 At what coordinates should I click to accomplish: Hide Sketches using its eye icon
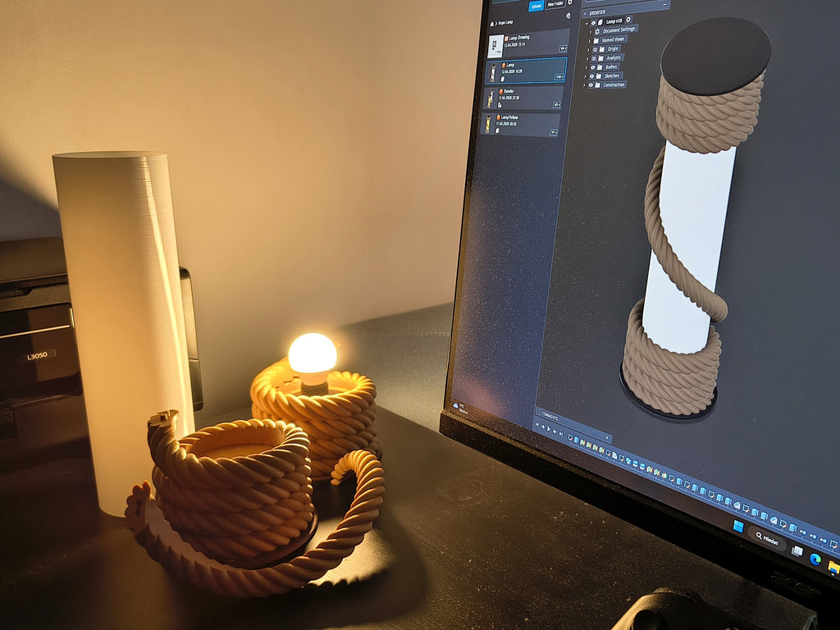(x=592, y=76)
